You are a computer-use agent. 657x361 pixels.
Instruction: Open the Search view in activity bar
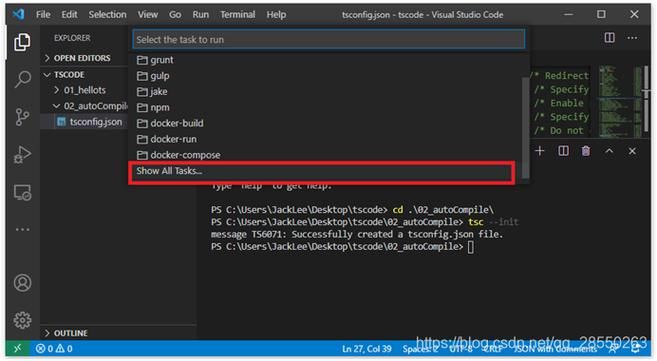pyautogui.click(x=22, y=79)
